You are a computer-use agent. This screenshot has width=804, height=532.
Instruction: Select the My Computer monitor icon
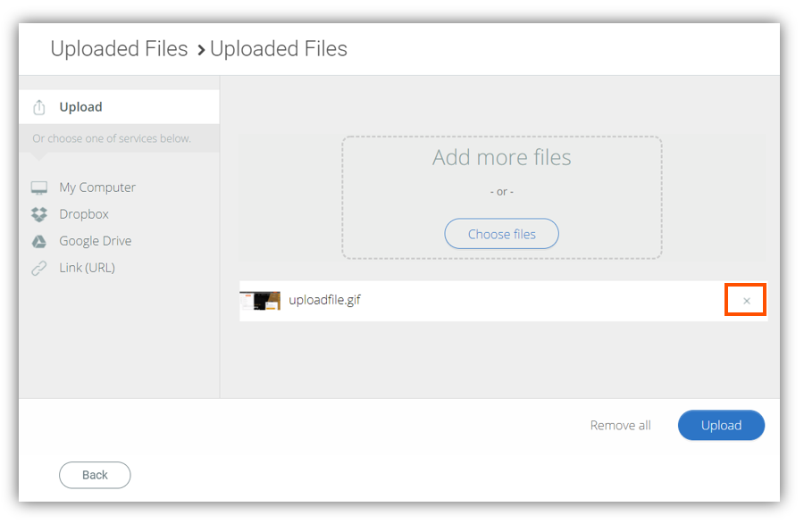39,187
